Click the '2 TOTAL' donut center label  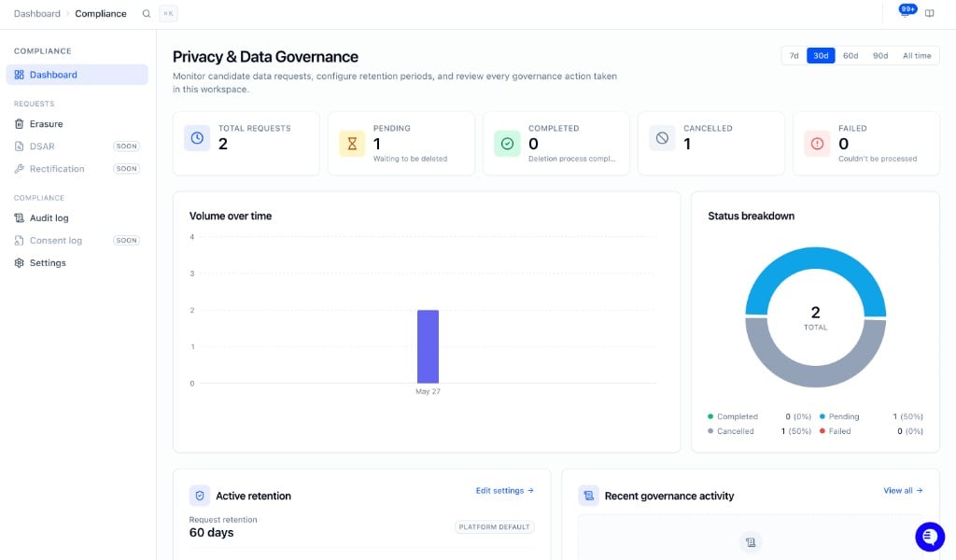click(x=815, y=318)
